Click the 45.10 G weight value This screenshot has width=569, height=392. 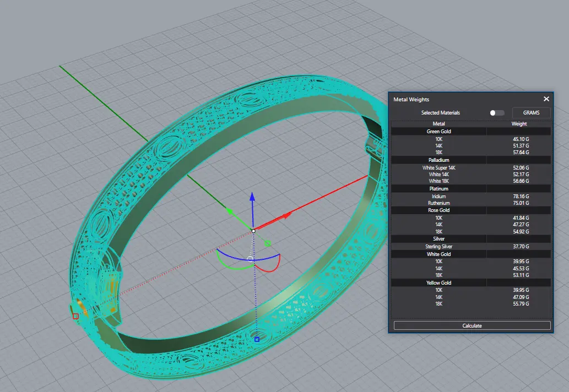[x=521, y=139]
